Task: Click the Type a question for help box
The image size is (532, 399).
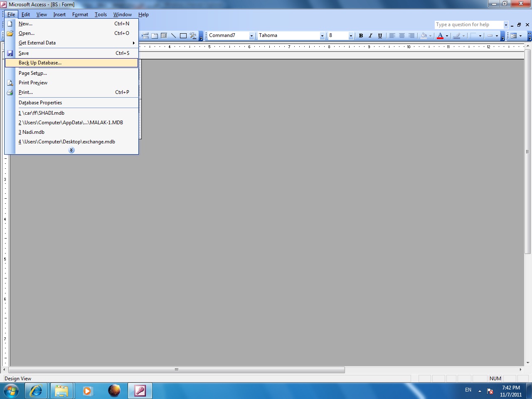Action: [x=469, y=25]
